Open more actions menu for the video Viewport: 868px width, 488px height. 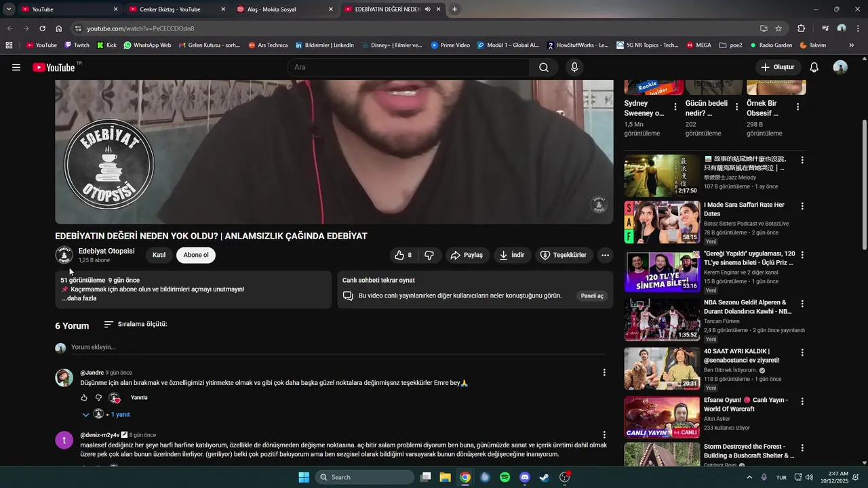tap(605, 255)
